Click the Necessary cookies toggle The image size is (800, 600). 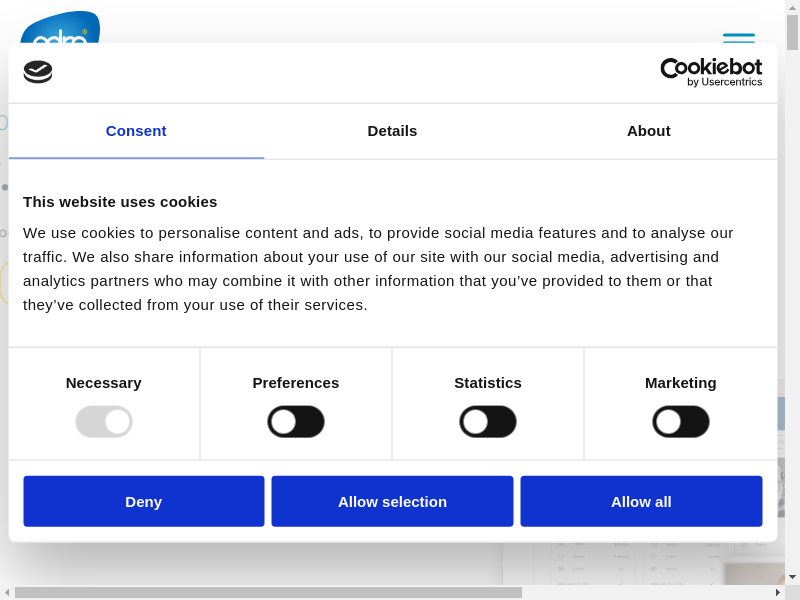(104, 421)
